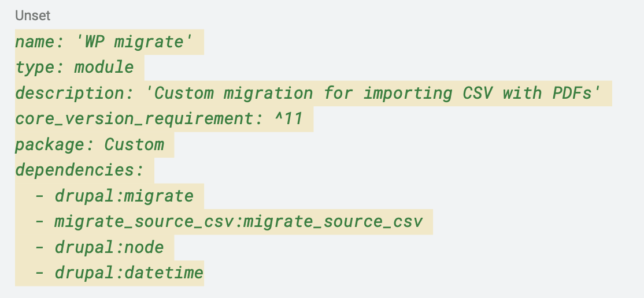
Task: Click the "type: module" line
Action: pos(75,68)
